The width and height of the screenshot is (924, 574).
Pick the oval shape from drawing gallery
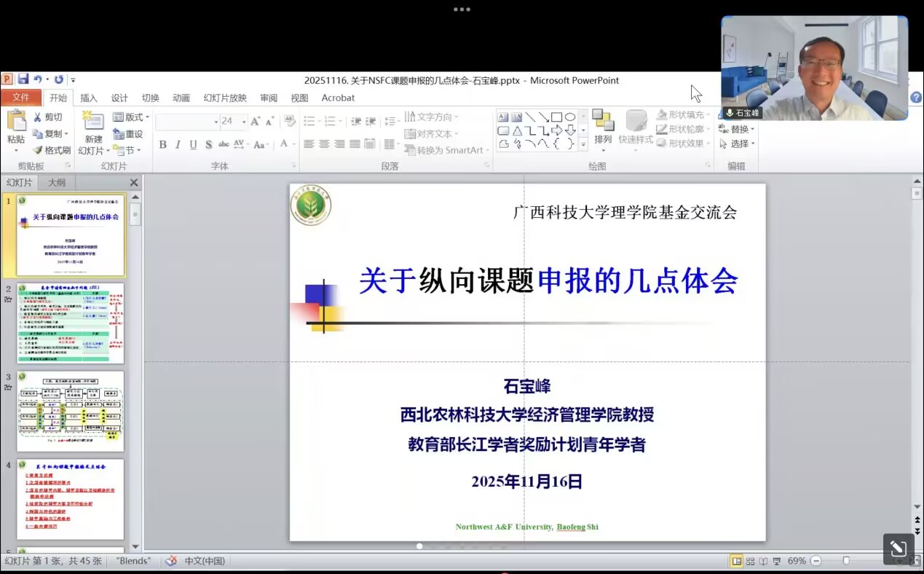coord(570,117)
